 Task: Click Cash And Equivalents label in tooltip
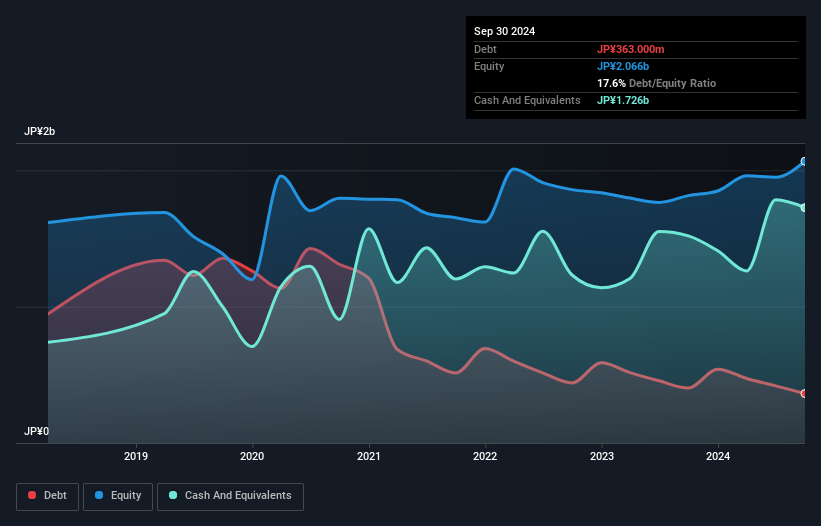coord(527,100)
